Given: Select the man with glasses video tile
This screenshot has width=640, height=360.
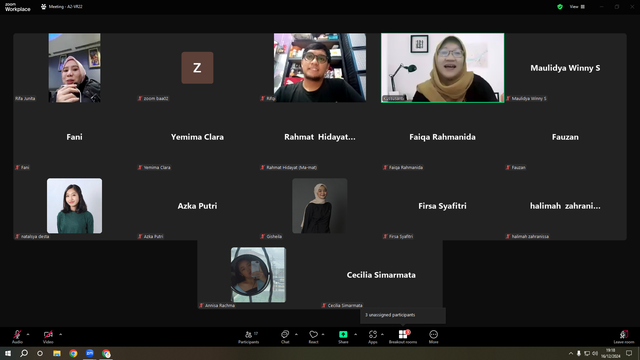Looking at the screenshot, I should point(320,68).
